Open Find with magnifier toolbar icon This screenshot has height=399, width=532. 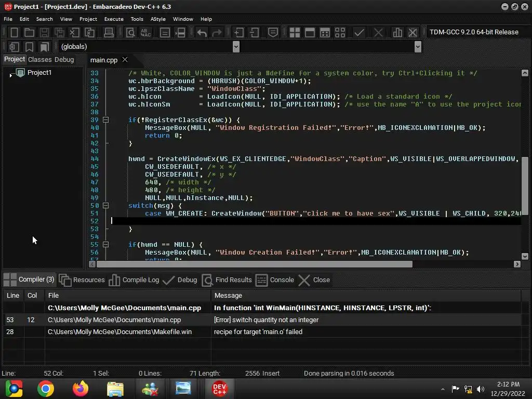(x=130, y=33)
